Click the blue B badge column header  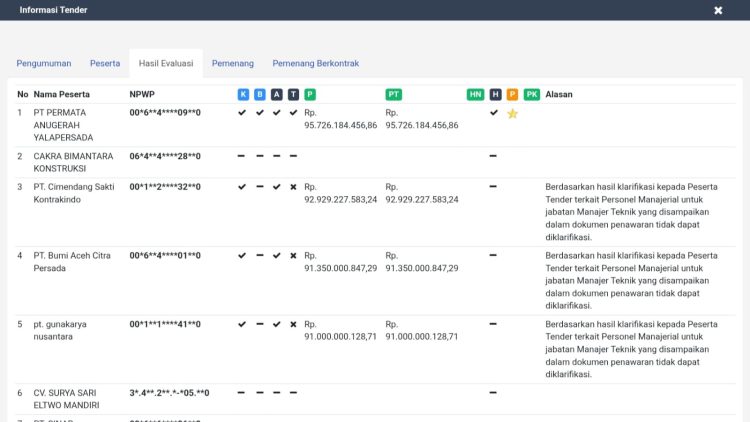260,94
